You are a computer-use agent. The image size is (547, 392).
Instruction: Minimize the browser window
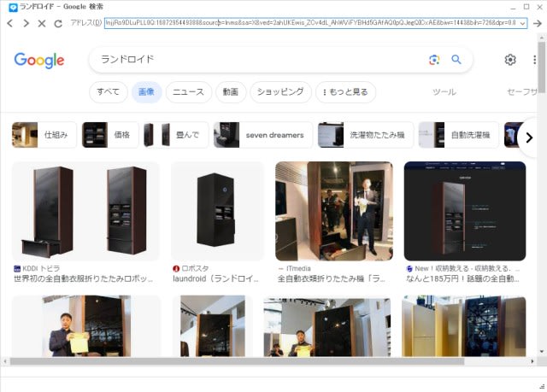coord(513,7)
